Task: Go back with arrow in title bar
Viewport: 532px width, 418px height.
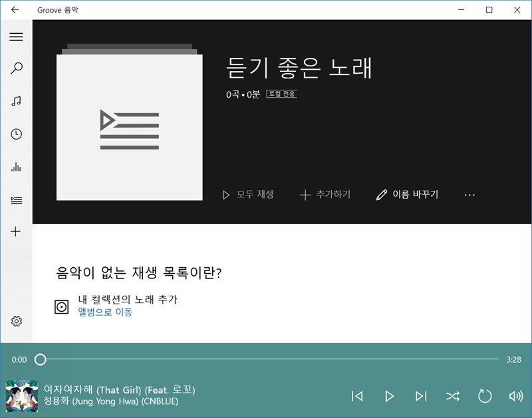Action: coord(15,9)
